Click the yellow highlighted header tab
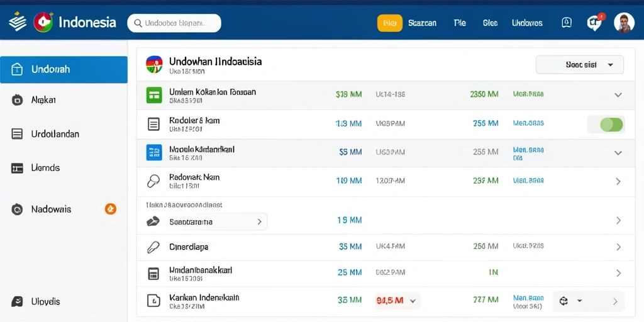The height and width of the screenshot is (322, 644). tap(390, 23)
